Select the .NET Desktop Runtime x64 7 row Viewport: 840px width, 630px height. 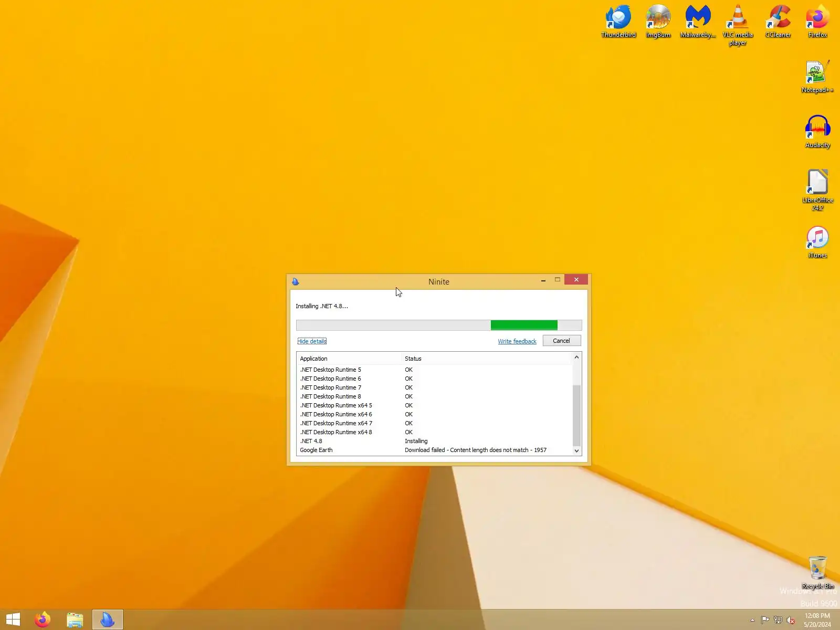435,423
